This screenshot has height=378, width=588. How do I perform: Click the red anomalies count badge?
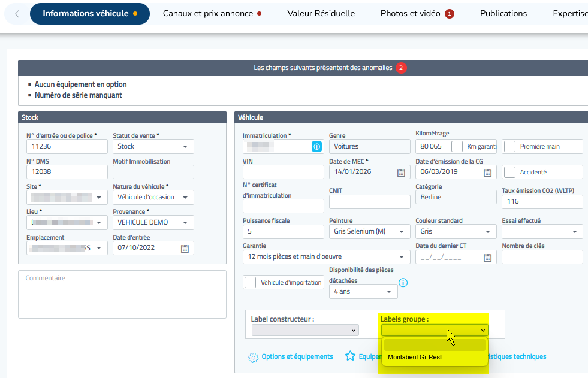(x=401, y=68)
